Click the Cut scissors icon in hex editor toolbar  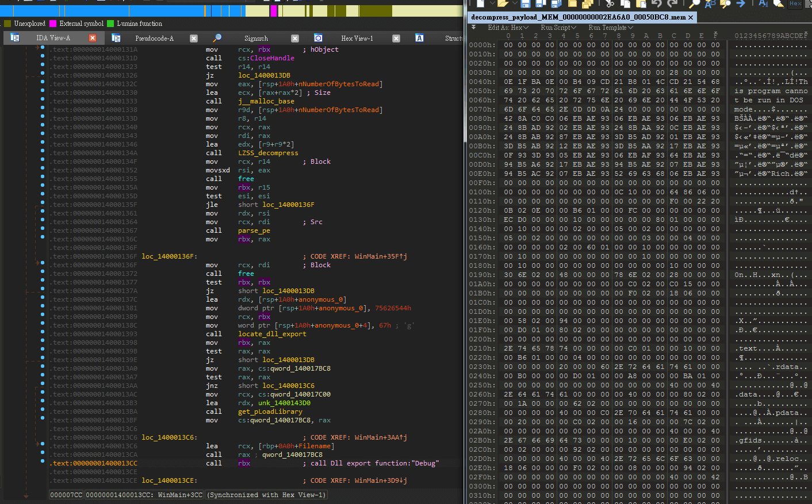coord(610,3)
